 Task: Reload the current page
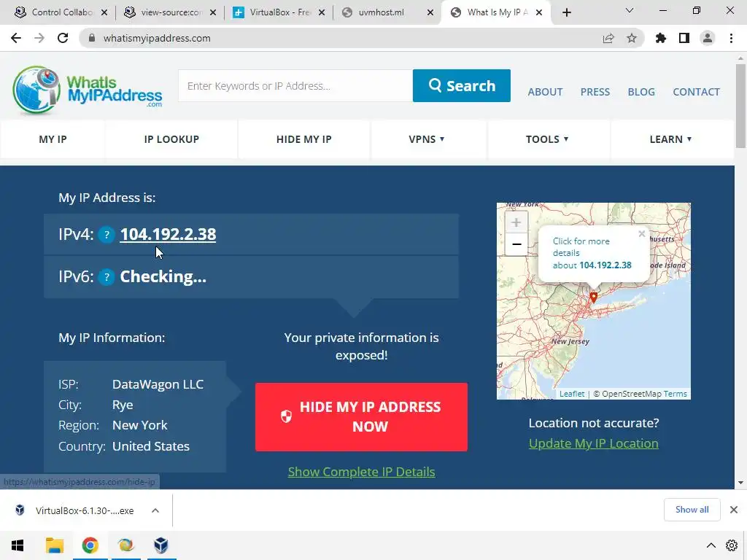tap(63, 38)
